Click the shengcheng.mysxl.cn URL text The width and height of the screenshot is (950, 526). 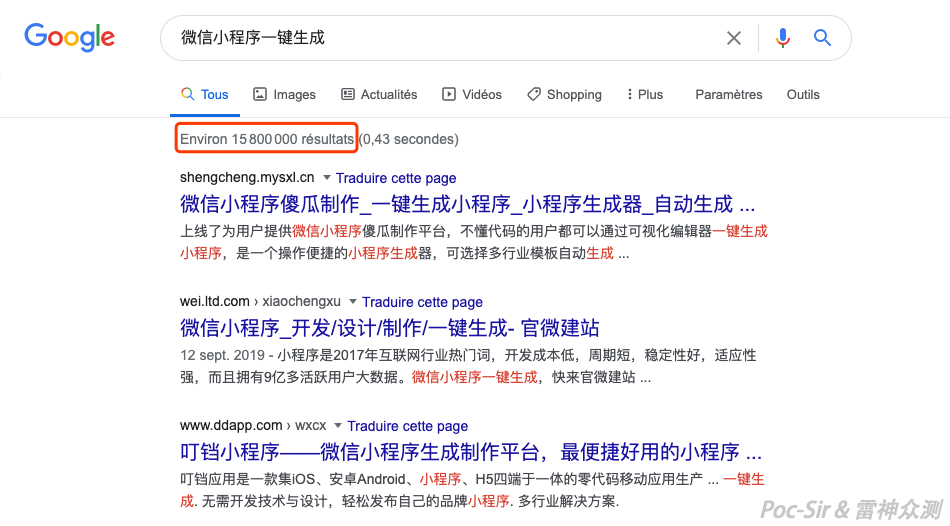pyautogui.click(x=247, y=178)
